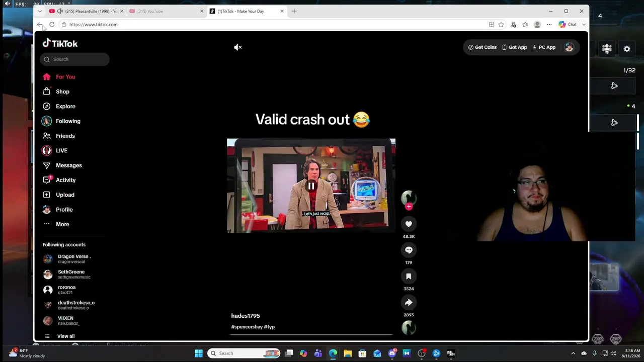
Task: Click the Get App button
Action: pos(515,47)
